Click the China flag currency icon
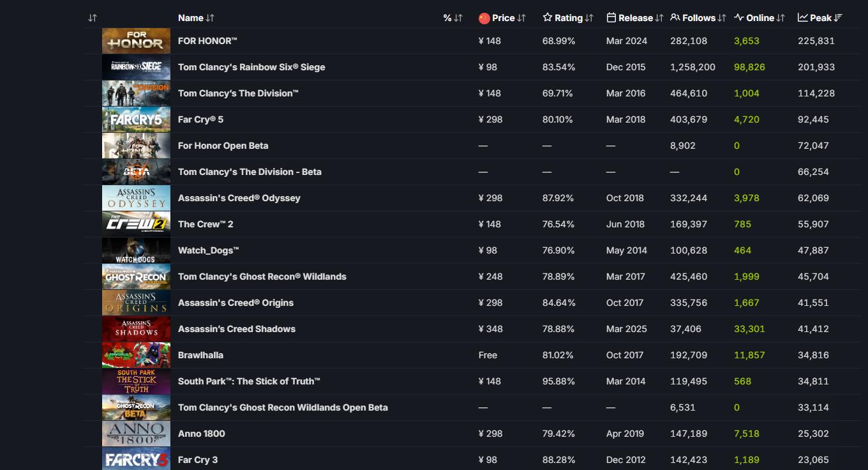868x470 pixels. point(484,18)
